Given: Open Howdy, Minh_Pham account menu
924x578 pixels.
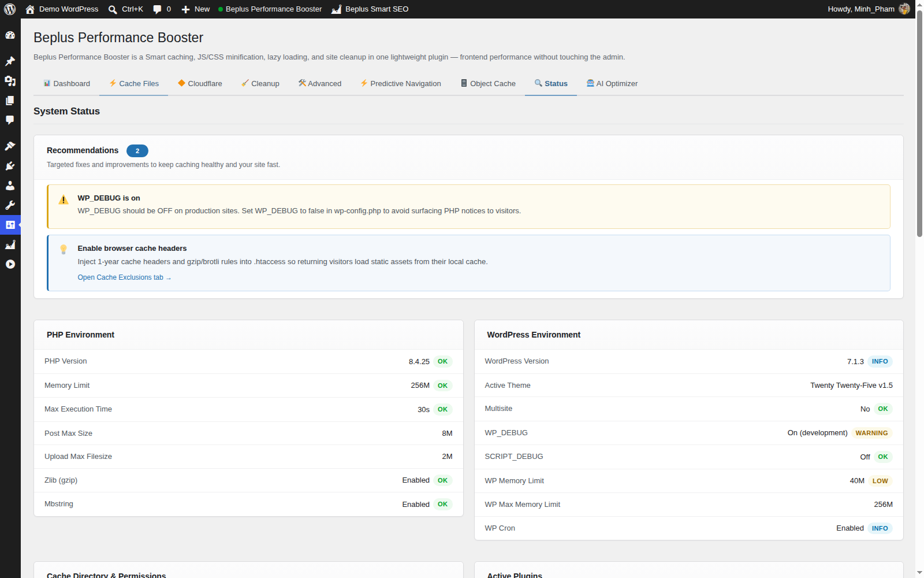Looking at the screenshot, I should point(869,9).
